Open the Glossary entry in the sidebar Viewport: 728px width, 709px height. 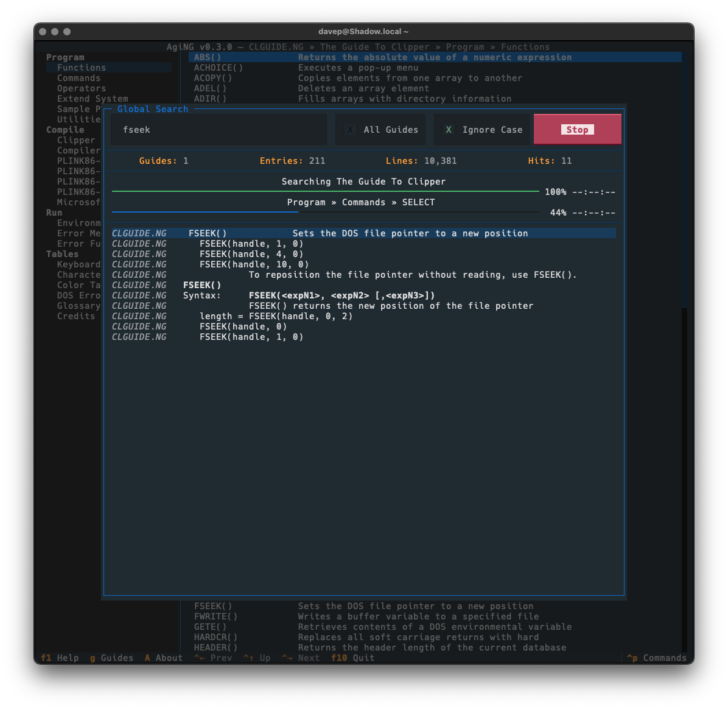(79, 306)
